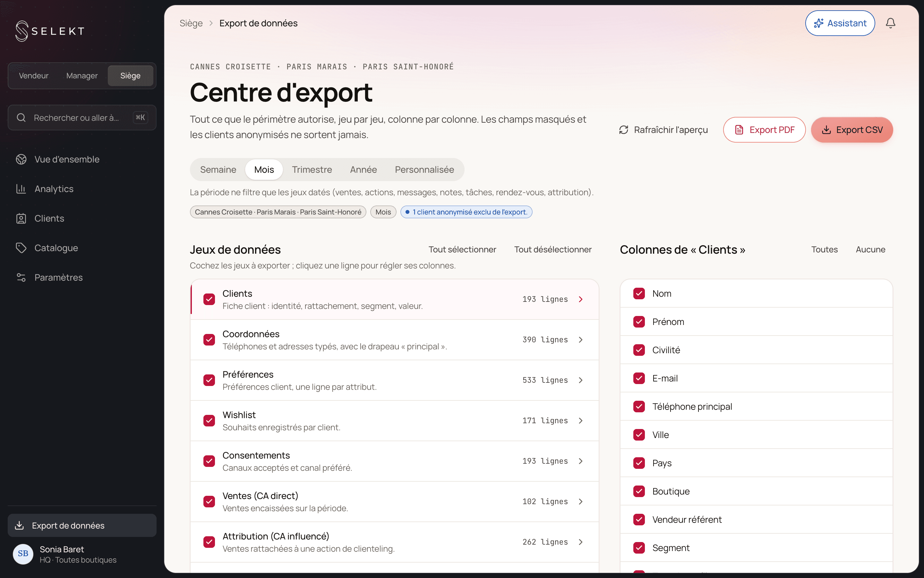Screen dimensions: 924x578
Task: Click Tout désélectionner
Action: pyautogui.click(x=552, y=250)
